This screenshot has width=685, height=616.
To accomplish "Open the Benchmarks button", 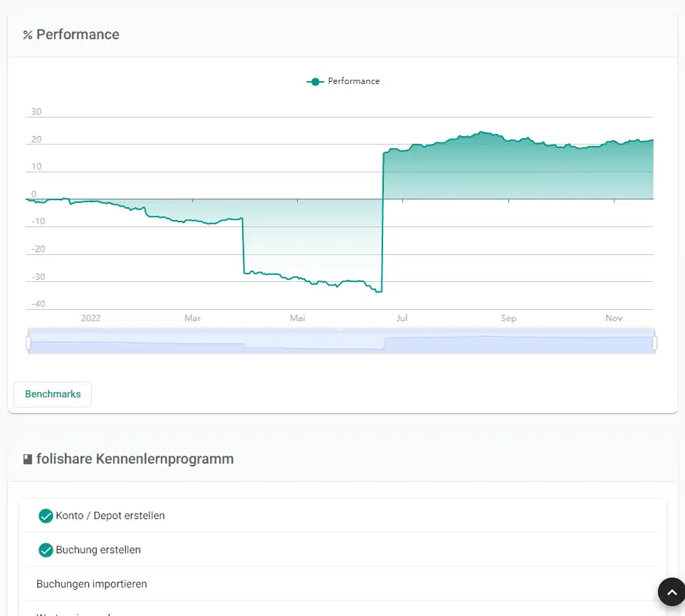I will 53,394.
